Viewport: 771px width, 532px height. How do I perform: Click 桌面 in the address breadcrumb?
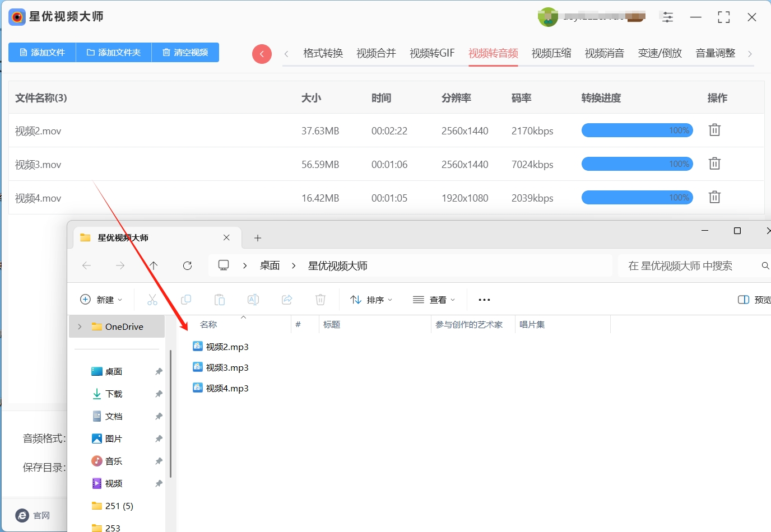coord(270,265)
